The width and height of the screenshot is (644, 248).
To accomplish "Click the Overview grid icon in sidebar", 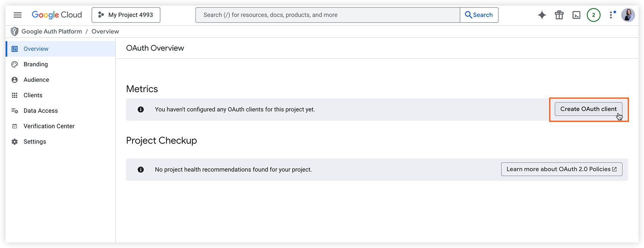I will 15,49.
